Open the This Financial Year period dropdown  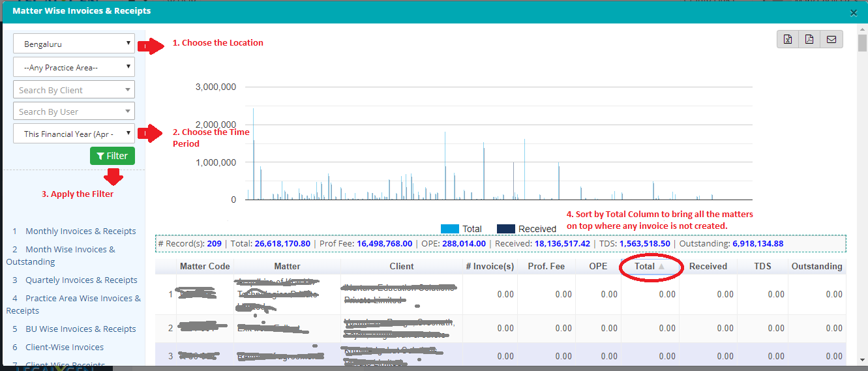74,134
